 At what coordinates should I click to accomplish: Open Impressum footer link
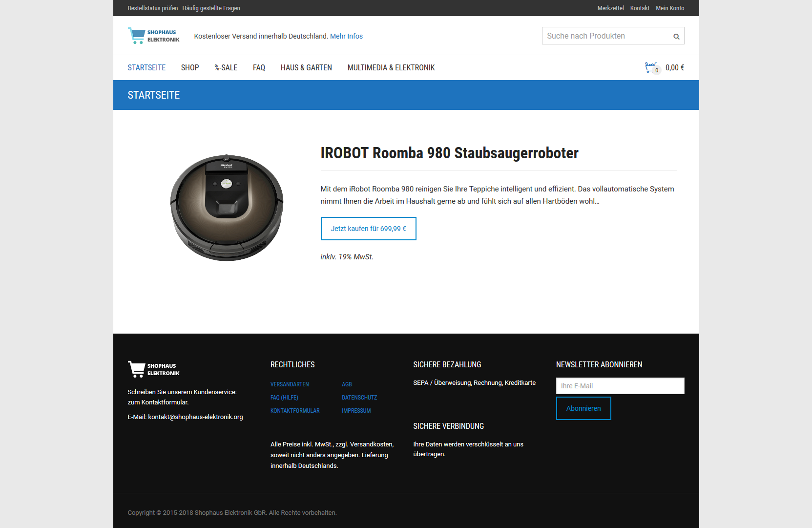click(x=356, y=411)
